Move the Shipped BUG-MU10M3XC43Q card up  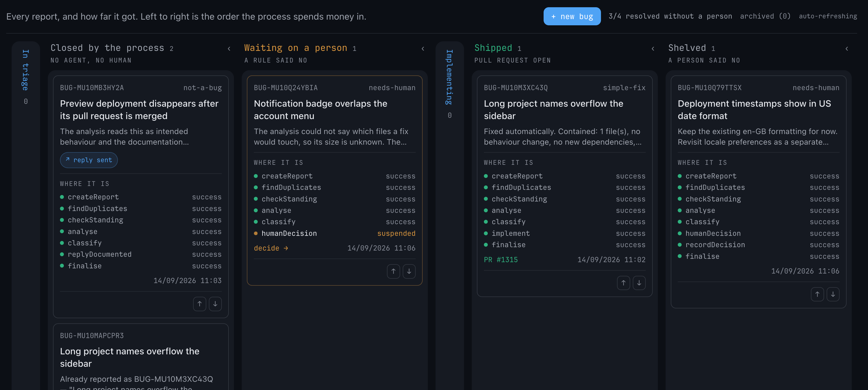tap(623, 283)
